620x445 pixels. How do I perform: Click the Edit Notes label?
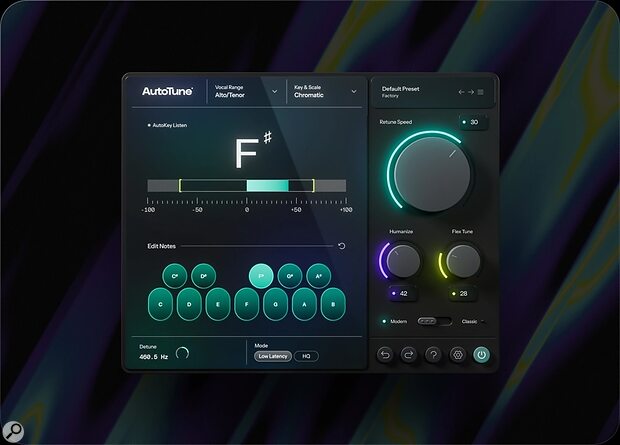161,246
